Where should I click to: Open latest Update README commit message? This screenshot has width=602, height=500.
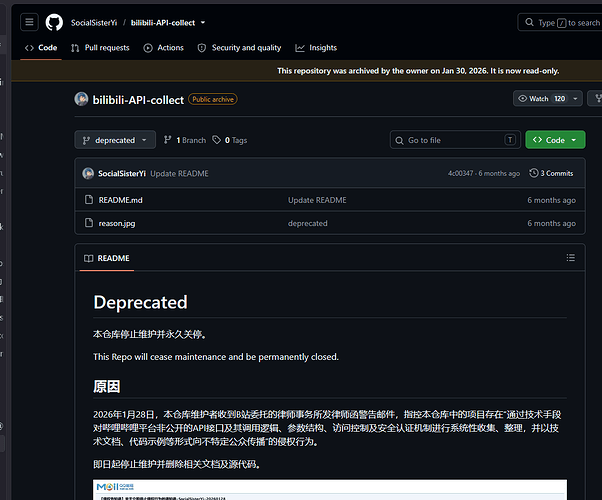[x=179, y=174]
